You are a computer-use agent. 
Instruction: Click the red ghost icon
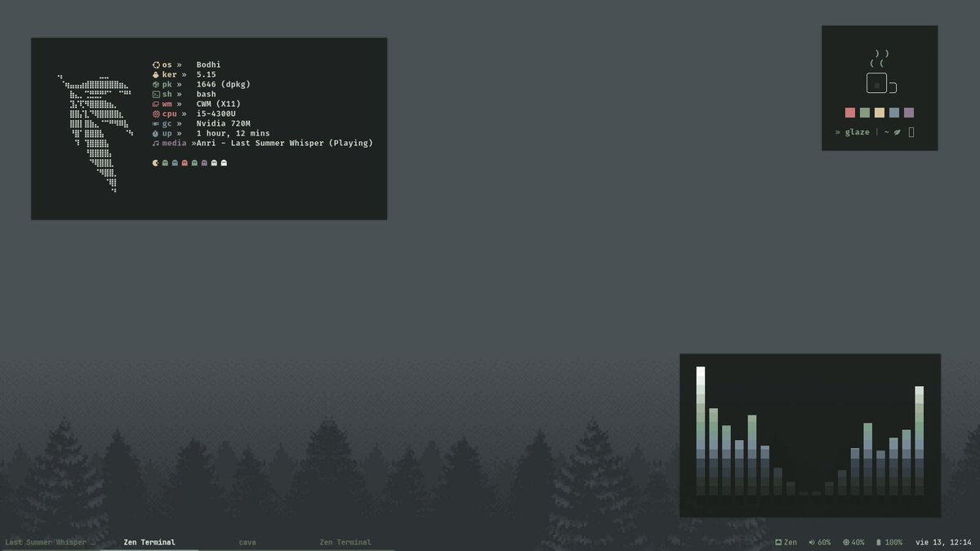tap(185, 162)
